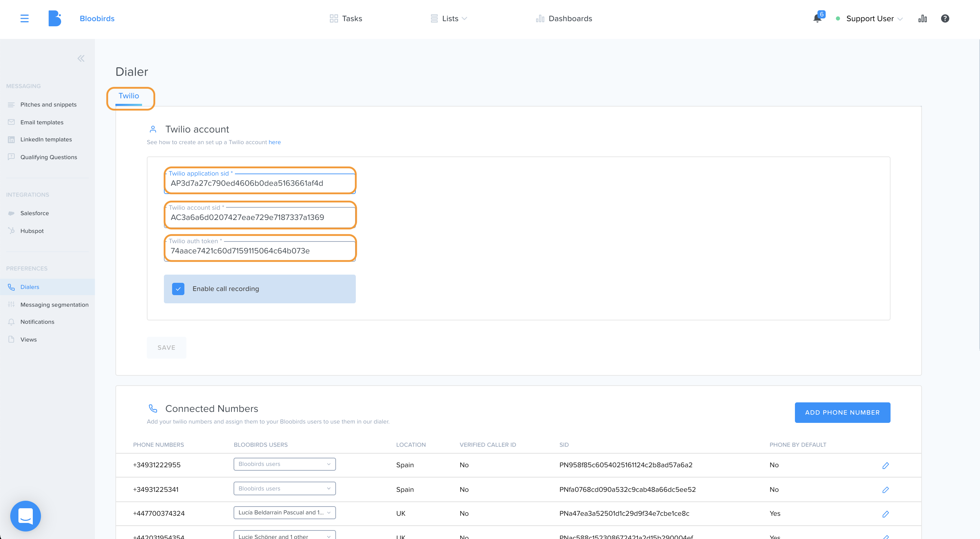Click the Tasks grid icon

click(334, 18)
